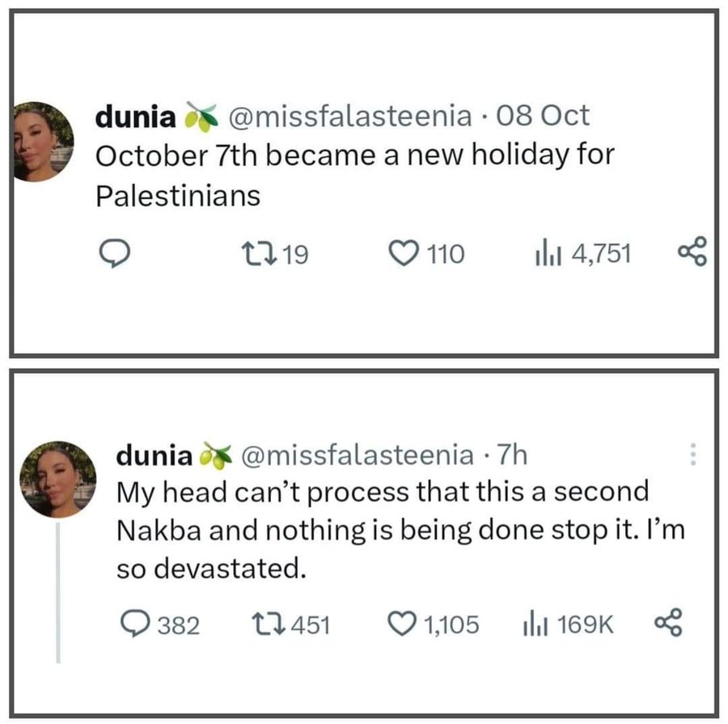Screen dimensions: 728x724
Task: View analytics for the 4,751-view tweet
Action: click(x=541, y=256)
